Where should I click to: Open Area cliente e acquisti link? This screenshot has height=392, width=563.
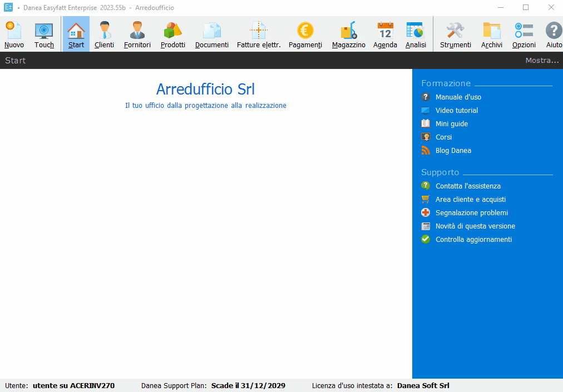pos(471,199)
